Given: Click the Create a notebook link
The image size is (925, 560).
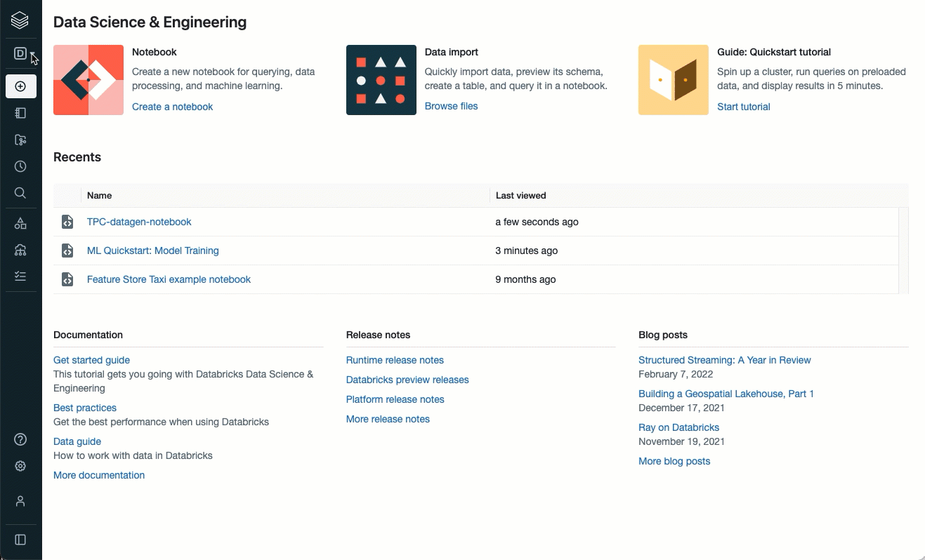Looking at the screenshot, I should click(172, 107).
